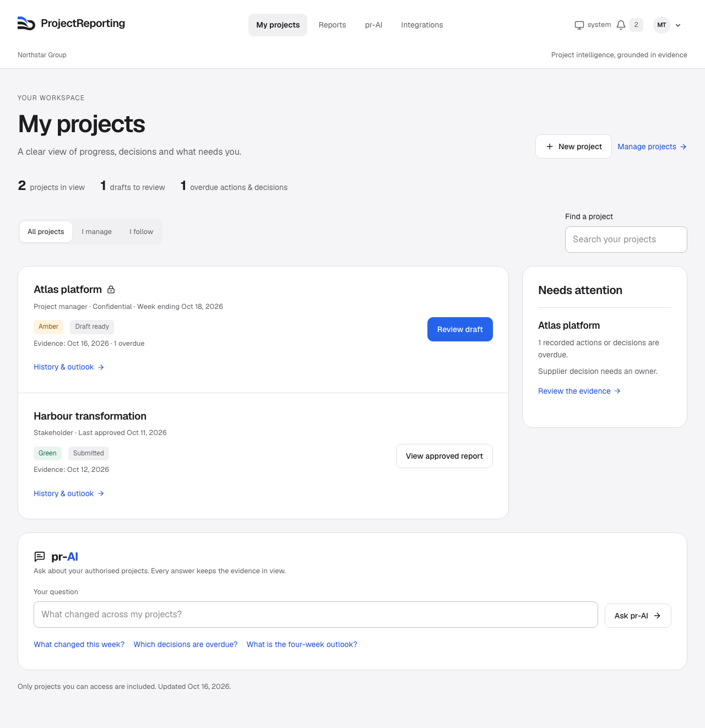
Task: Switch to the I follow filter tab
Action: tap(142, 232)
